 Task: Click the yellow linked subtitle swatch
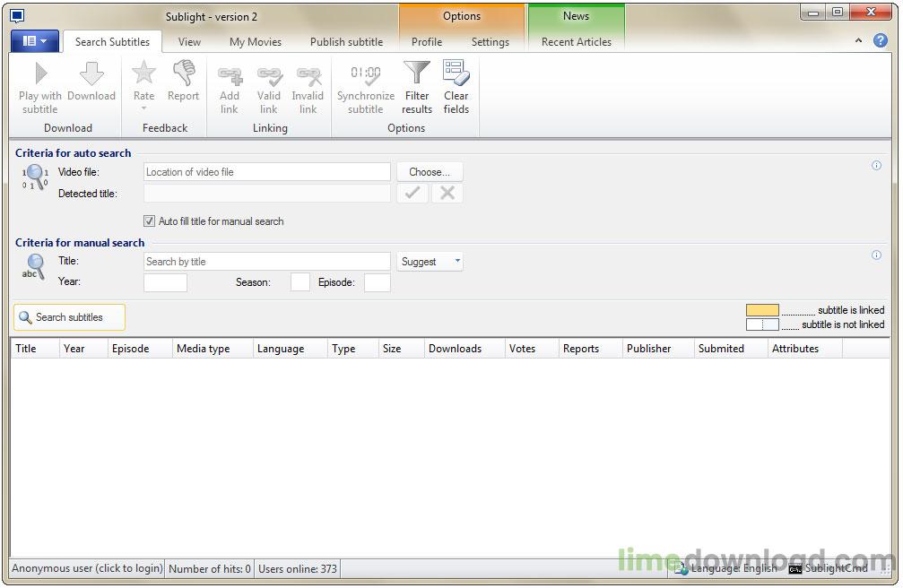pyautogui.click(x=762, y=310)
